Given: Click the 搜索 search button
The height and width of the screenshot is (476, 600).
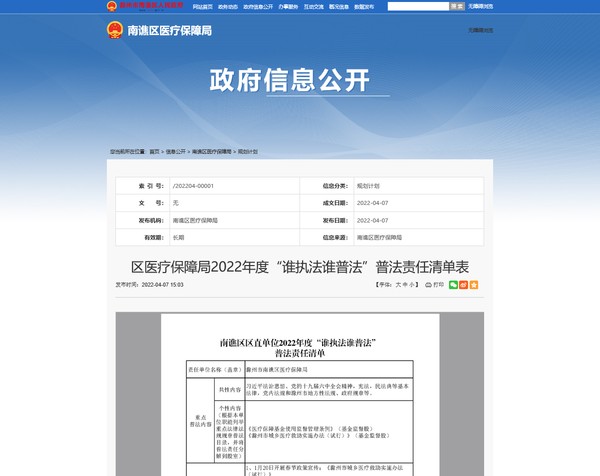Looking at the screenshot, I should click(x=457, y=6).
